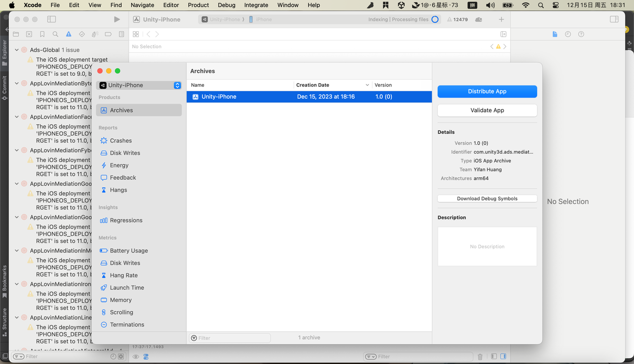Open the Find navigator magnifier icon
The image size is (634, 364).
click(55, 34)
